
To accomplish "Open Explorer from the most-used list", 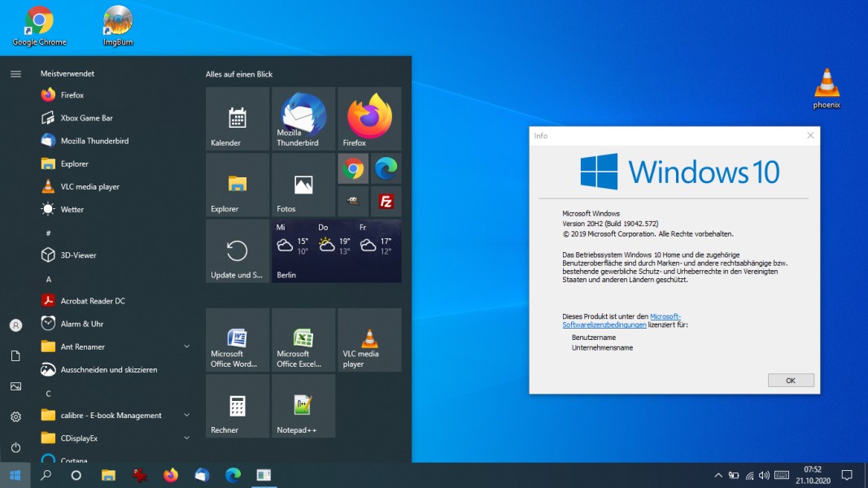I will click(116, 163).
